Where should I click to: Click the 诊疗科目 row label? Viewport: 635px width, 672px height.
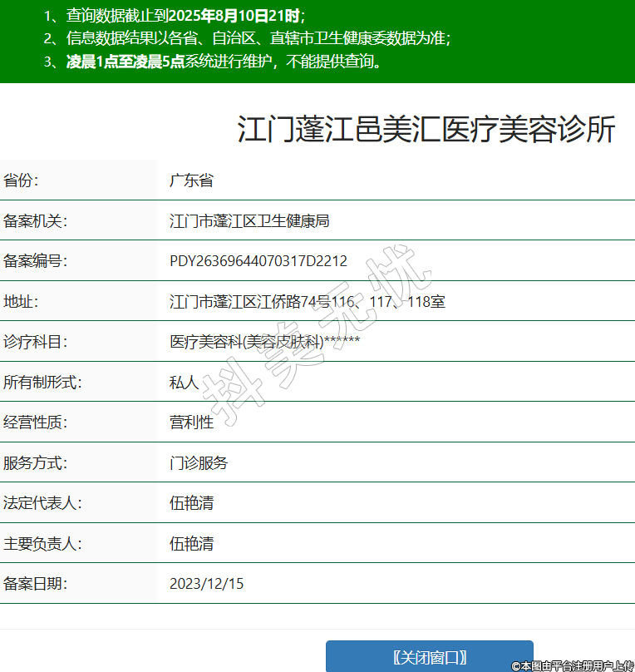[35, 342]
